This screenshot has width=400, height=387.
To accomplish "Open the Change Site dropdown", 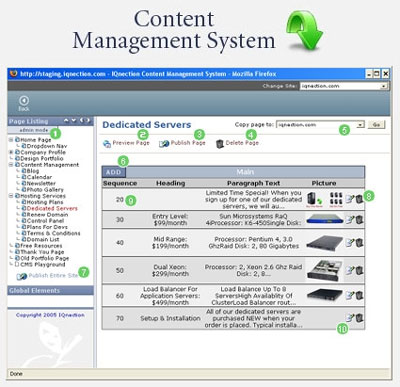I will pyautogui.click(x=384, y=86).
